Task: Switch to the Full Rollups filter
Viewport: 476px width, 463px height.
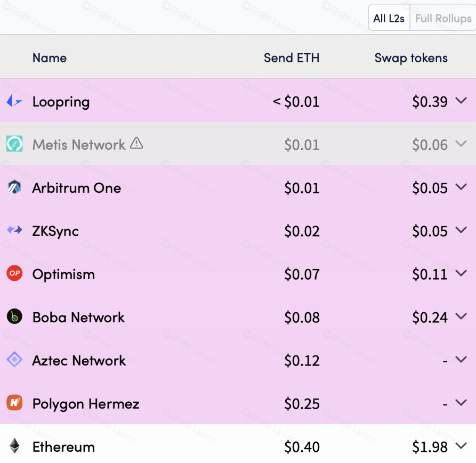Action: [x=443, y=19]
